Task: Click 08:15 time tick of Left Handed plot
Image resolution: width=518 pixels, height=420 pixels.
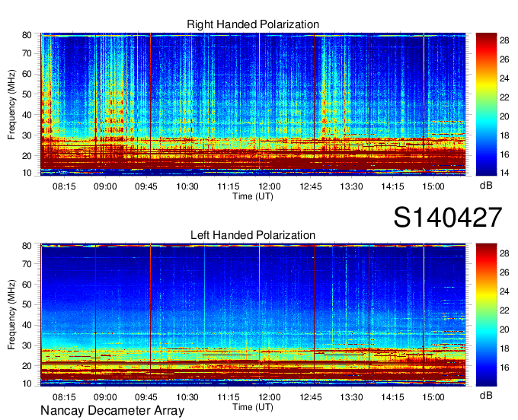Action: point(64,397)
